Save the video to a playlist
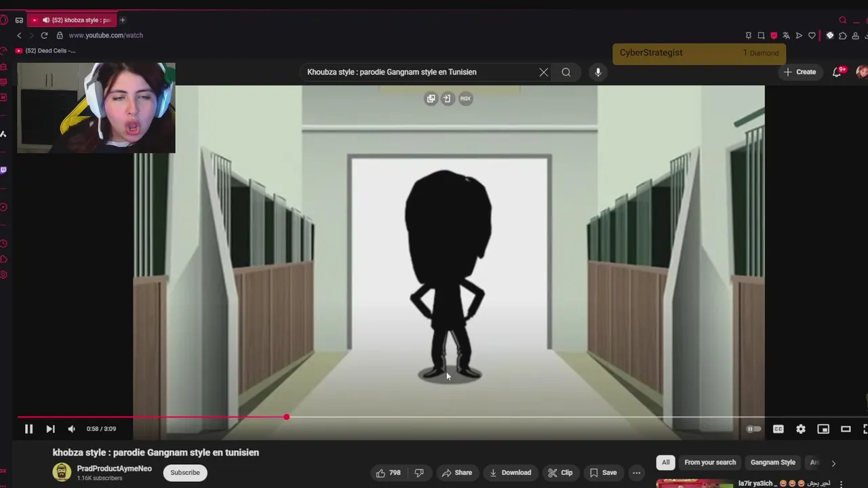868x488 pixels. tap(603, 472)
